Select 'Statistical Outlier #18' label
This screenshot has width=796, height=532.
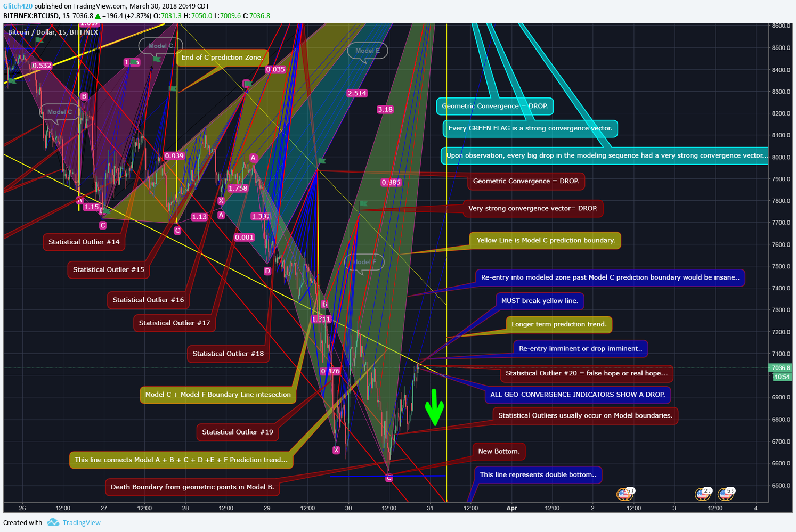(228, 354)
